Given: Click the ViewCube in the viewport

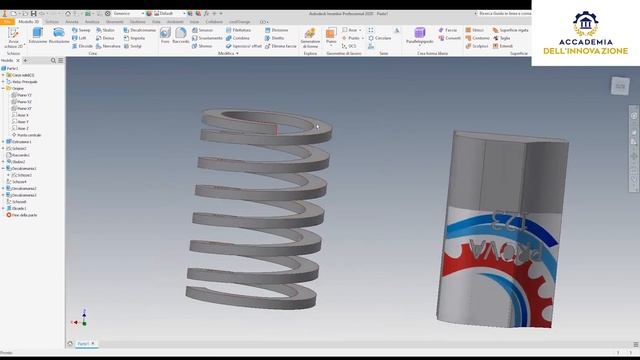Looking at the screenshot, I should pos(620,86).
